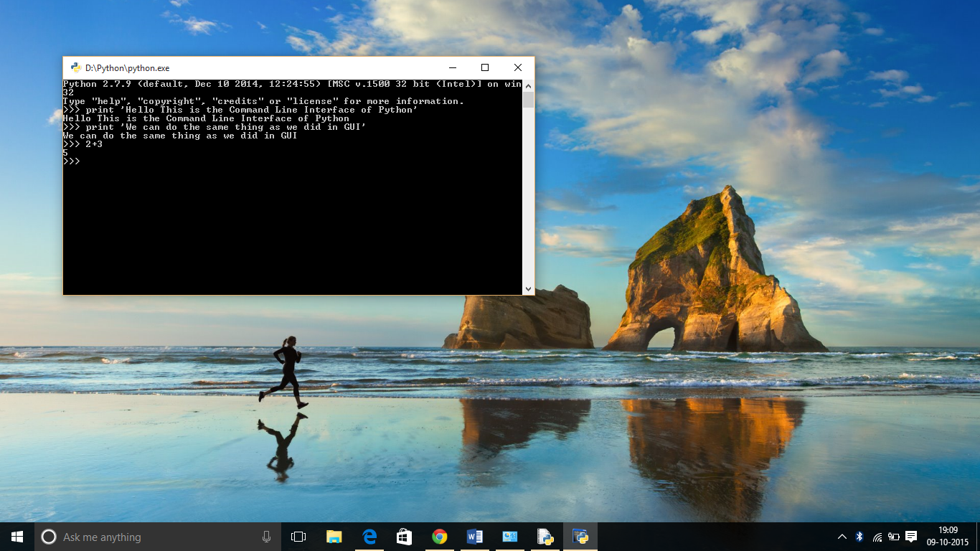Open Microsoft Word from the taskbar
Image resolution: width=980 pixels, height=551 pixels.
click(x=475, y=537)
